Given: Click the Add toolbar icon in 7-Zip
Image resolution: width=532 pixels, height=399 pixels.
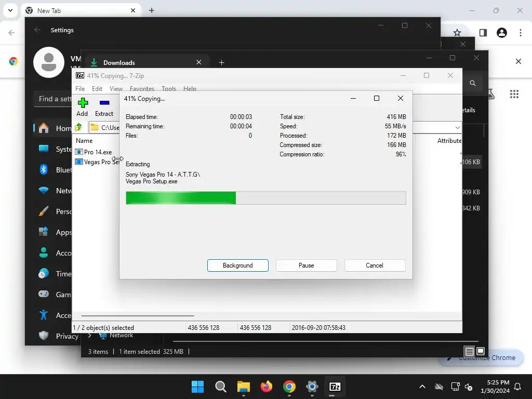Looking at the screenshot, I should [x=82, y=107].
